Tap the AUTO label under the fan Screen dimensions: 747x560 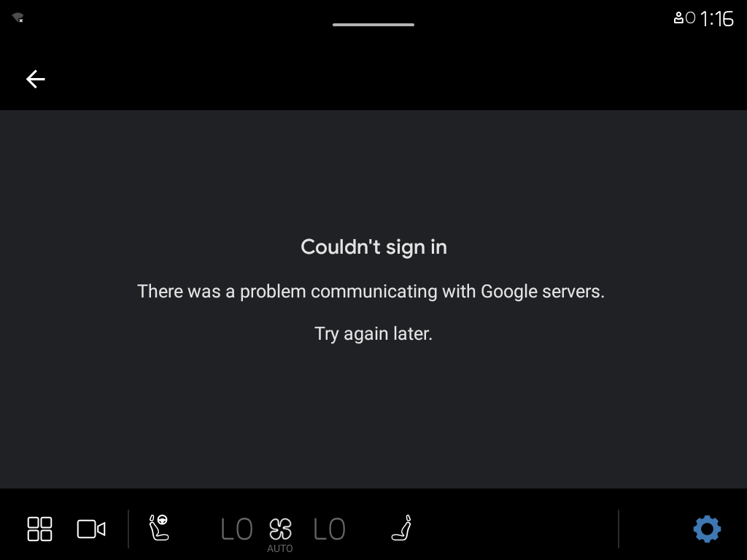point(280,548)
